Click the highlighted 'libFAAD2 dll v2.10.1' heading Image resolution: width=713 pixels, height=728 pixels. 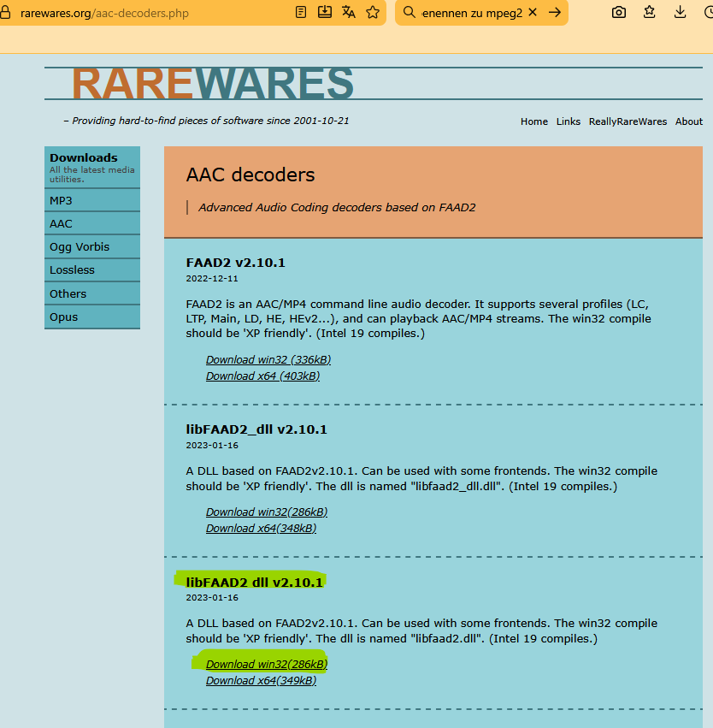254,583
